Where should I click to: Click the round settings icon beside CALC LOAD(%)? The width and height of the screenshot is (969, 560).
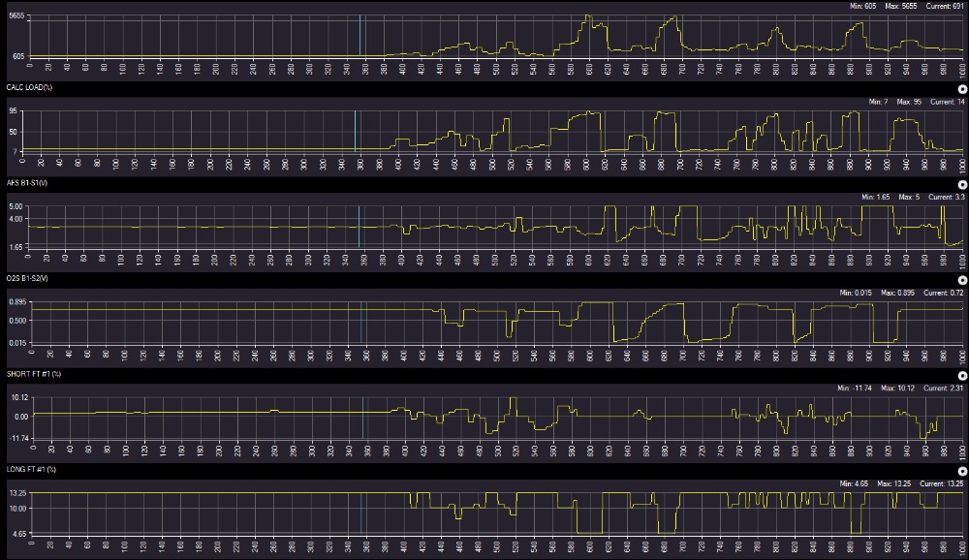click(x=962, y=88)
